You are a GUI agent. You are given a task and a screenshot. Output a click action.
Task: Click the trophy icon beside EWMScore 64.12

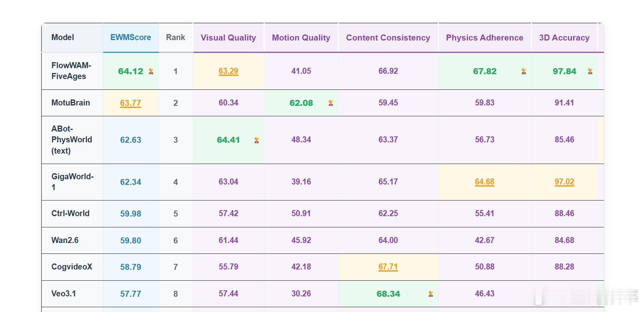(151, 71)
